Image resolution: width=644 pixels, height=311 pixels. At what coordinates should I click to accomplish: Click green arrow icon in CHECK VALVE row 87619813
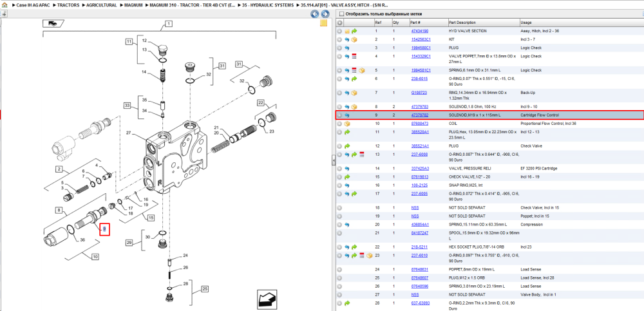click(x=347, y=177)
